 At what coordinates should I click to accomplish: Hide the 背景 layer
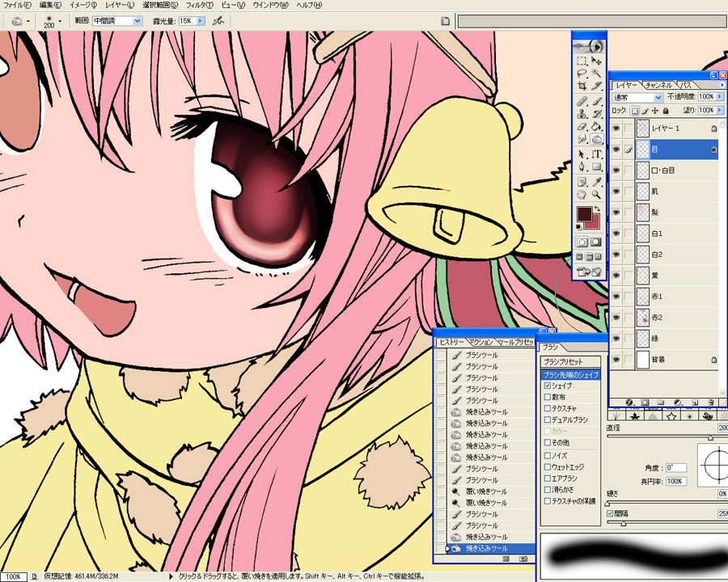[616, 359]
